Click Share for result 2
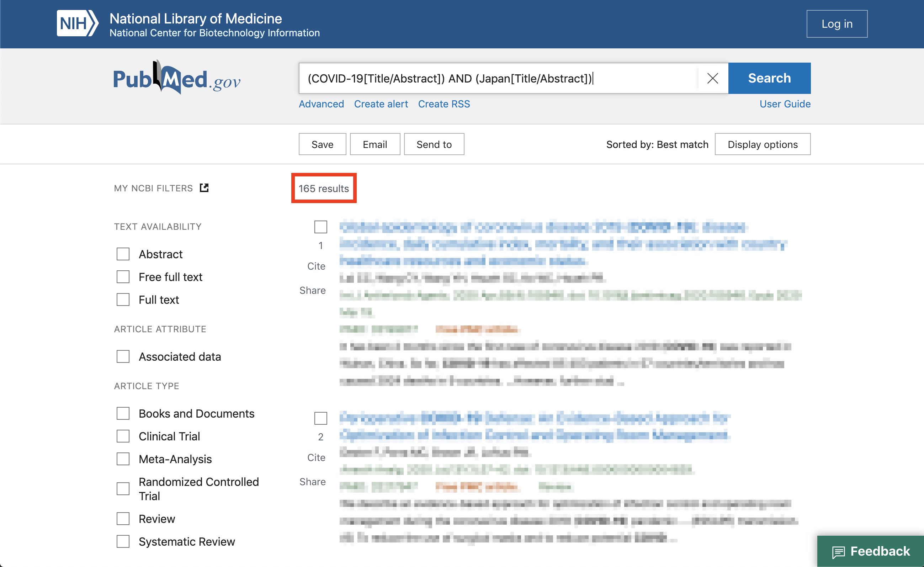924x567 pixels. (312, 482)
